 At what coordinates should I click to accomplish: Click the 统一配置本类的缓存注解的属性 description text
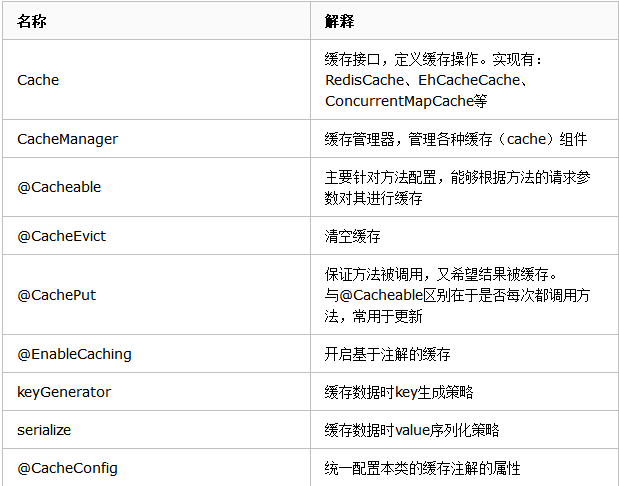click(x=422, y=468)
